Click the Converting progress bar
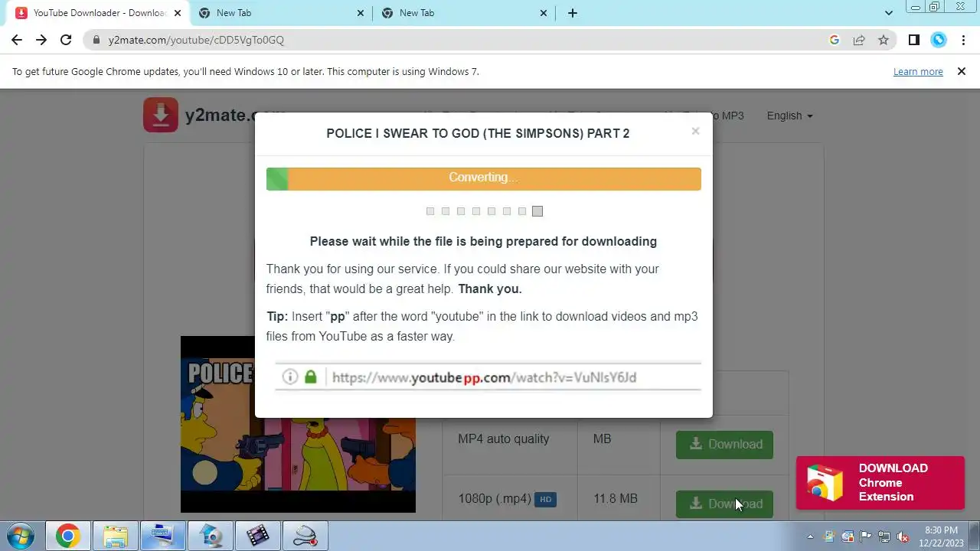The width and height of the screenshot is (980, 551). click(x=483, y=178)
